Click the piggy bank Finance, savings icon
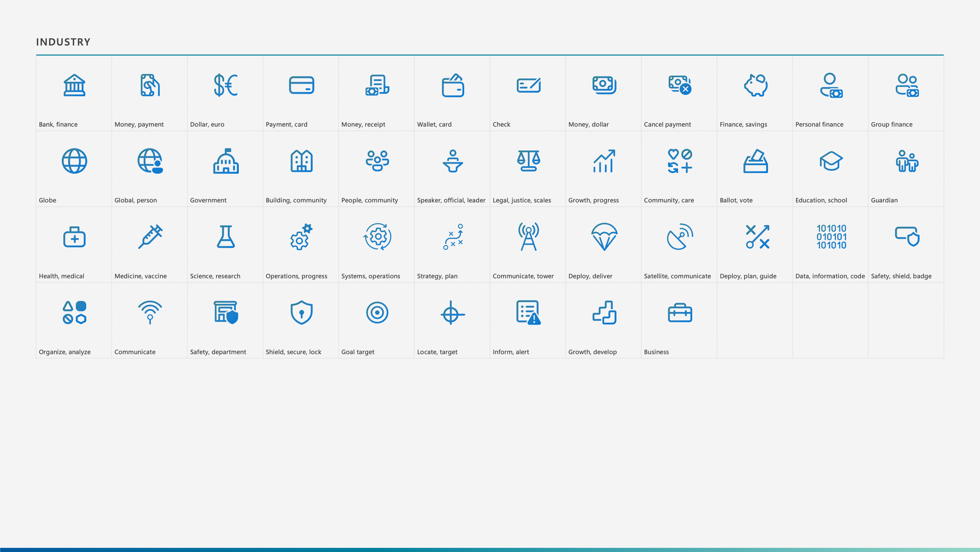Screen dimensions: 980x552 (755, 85)
